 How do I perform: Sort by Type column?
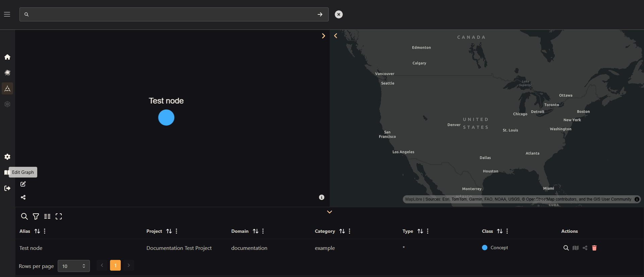[x=420, y=231]
